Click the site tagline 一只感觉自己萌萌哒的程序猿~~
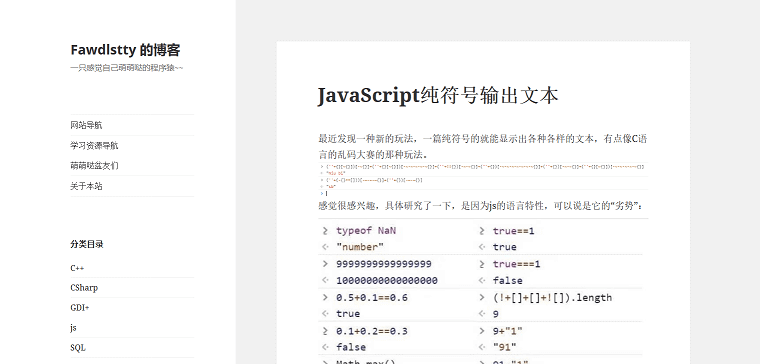 [x=127, y=68]
